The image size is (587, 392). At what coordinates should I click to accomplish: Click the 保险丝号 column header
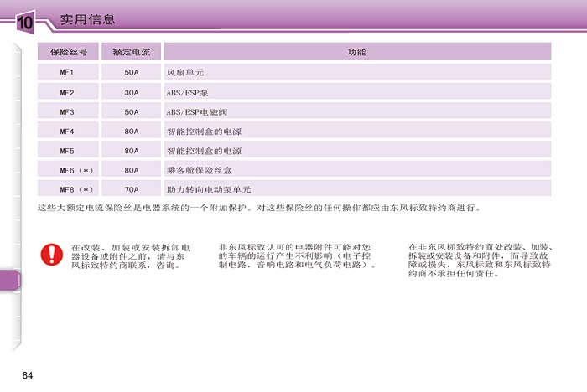(x=68, y=52)
